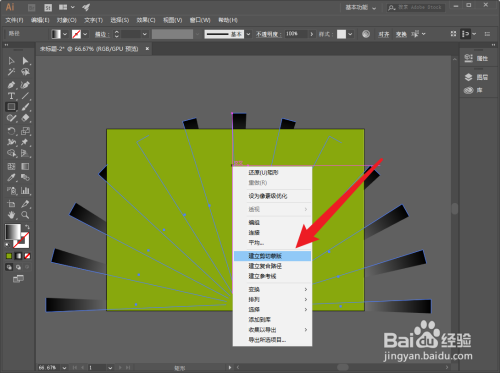The height and width of the screenshot is (373, 500).
Task: Open the brush definition 基本 dropdown
Action: (x=248, y=34)
